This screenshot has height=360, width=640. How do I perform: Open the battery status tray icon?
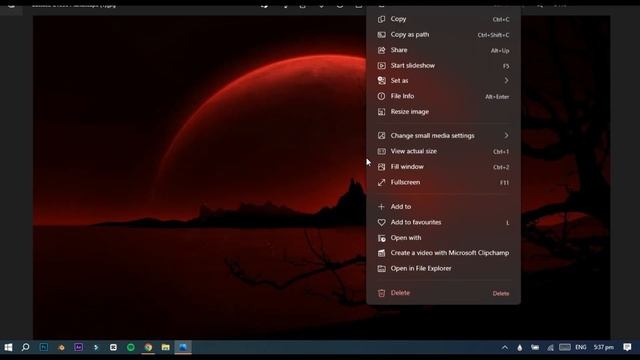535,348
